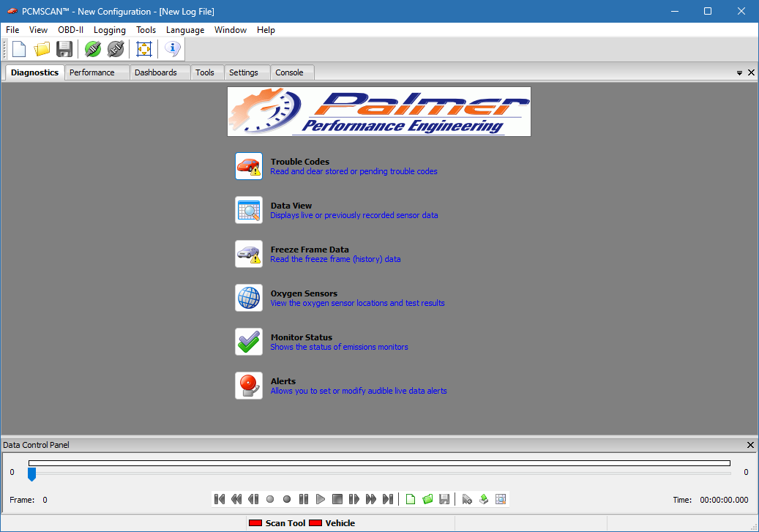Disconnect the scan tool (gray plug icon)
This screenshot has height=532, width=759.
115,48
